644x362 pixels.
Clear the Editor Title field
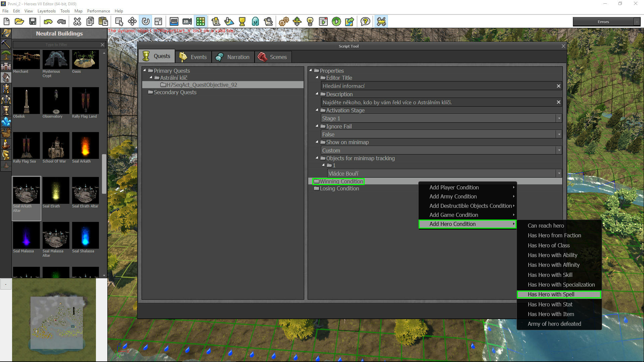point(558,86)
